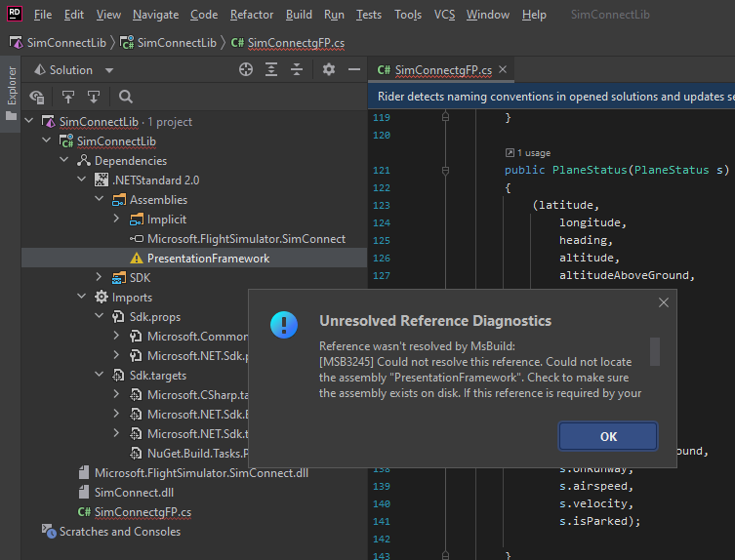Click the dialog message scrollbar thumb
The image size is (735, 560).
pos(655,350)
